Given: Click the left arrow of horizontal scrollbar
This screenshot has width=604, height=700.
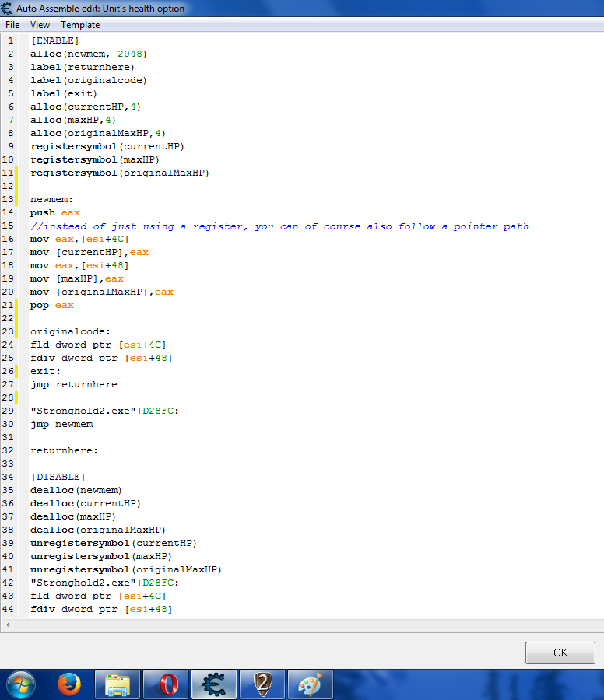Looking at the screenshot, I should click(8, 625).
